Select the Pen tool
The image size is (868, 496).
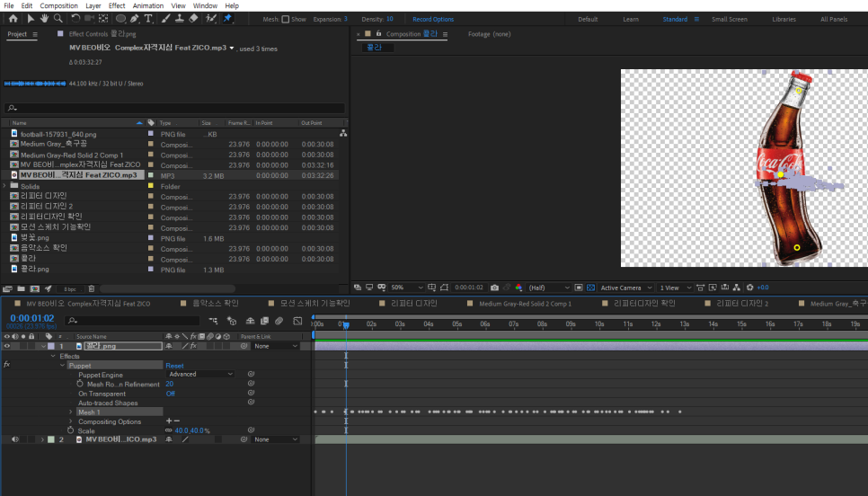[135, 19]
